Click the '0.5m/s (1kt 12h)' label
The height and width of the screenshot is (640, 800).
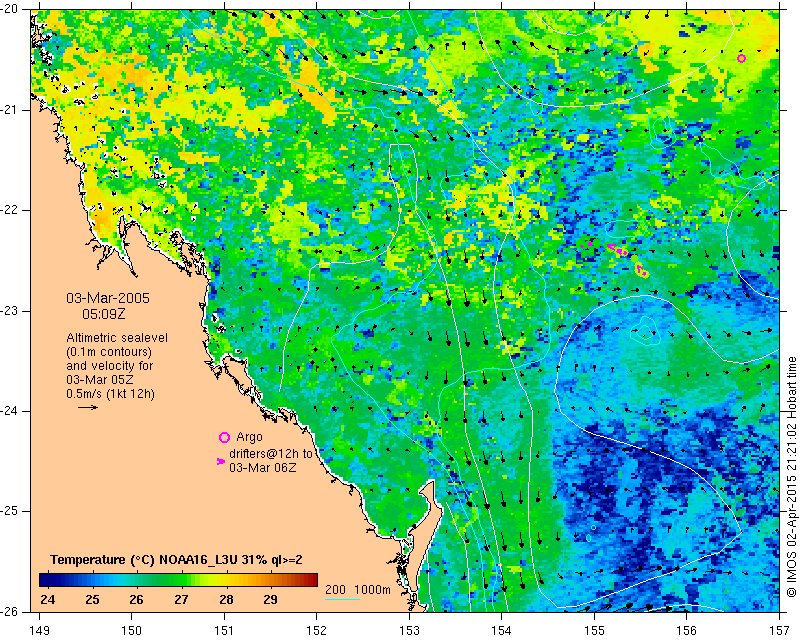(x=110, y=394)
